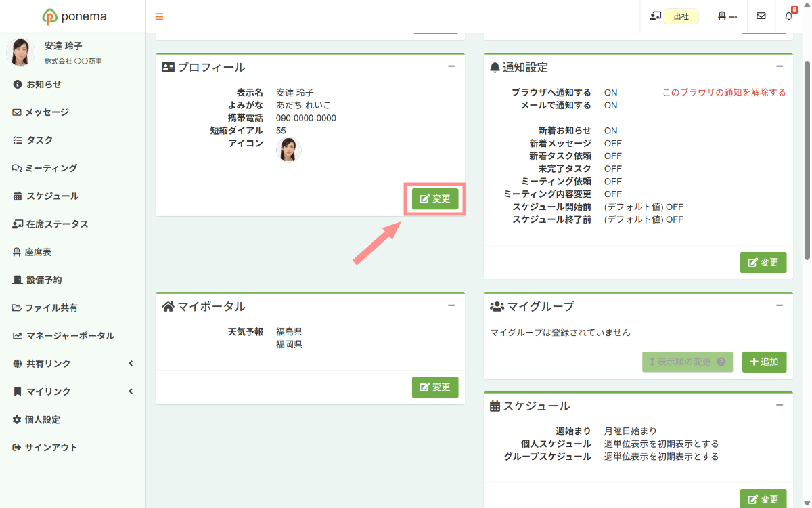Click 月曜日始まり value
Screen dimensions: 812x508
pos(630,431)
